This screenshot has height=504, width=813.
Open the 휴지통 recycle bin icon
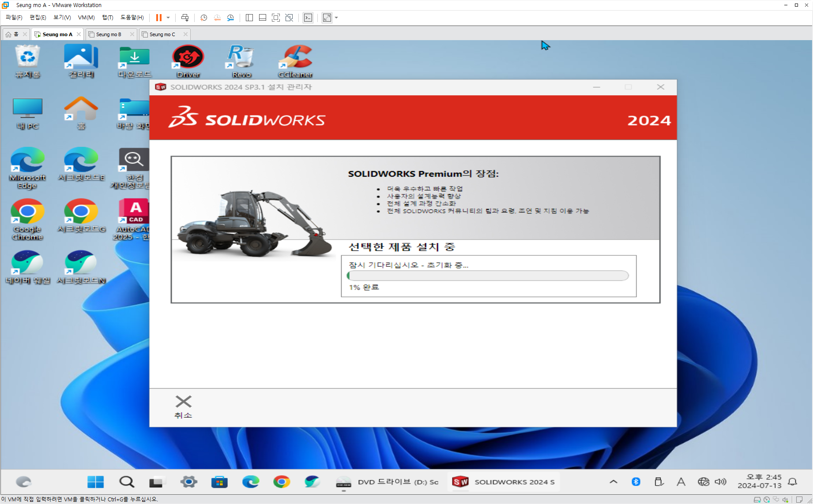click(28, 62)
